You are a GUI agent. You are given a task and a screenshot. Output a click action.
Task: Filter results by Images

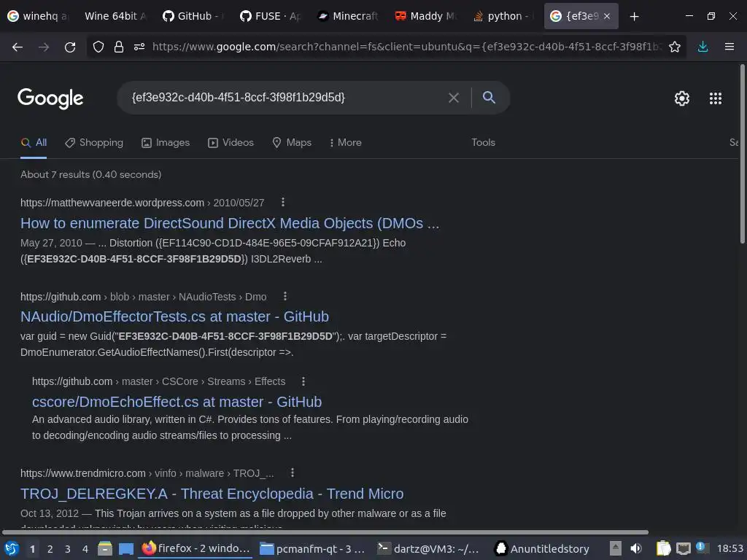coord(166,142)
